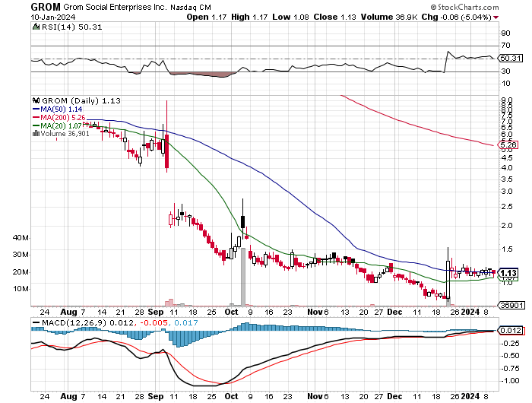Click the MACD 0.012 value tag
532x403 pixels.
click(x=508, y=330)
